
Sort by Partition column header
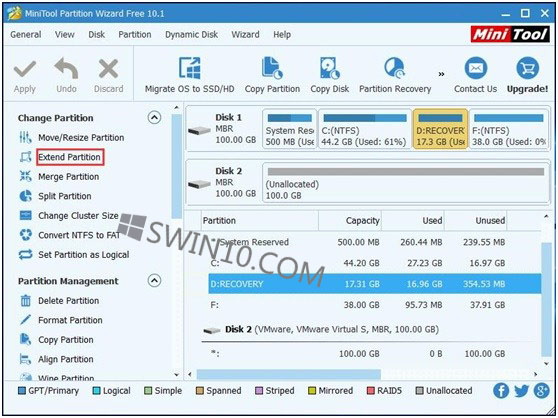260,221
